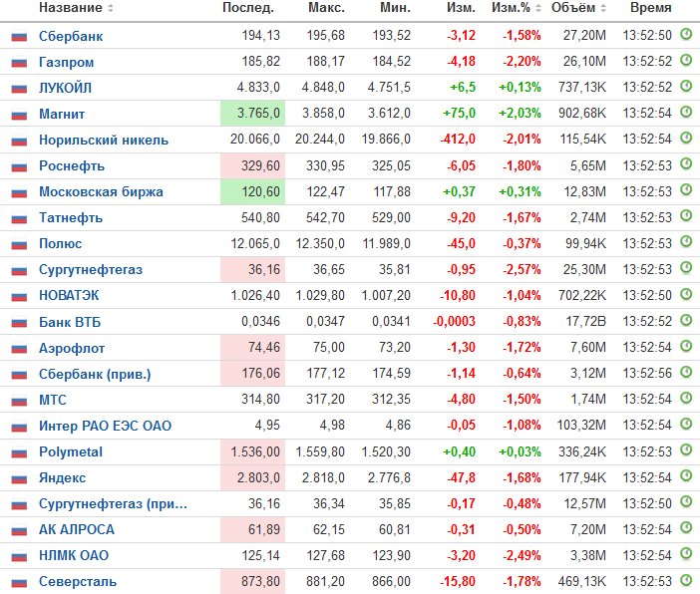Viewport: 700px width, 594px height.
Task: Open the НЛМК ОАО stock link
Action: pos(74,555)
